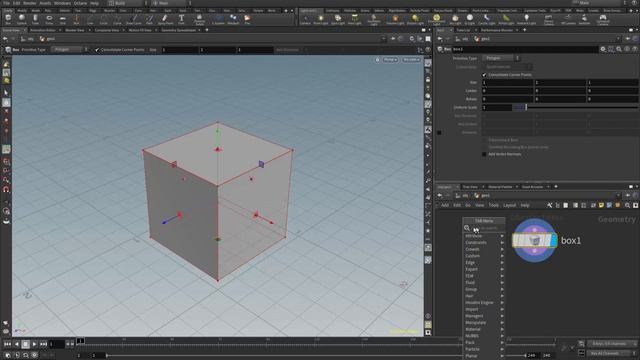Open Primitive Type dropdown in parameter pane
Screen dimensions: 640x360
502,58
